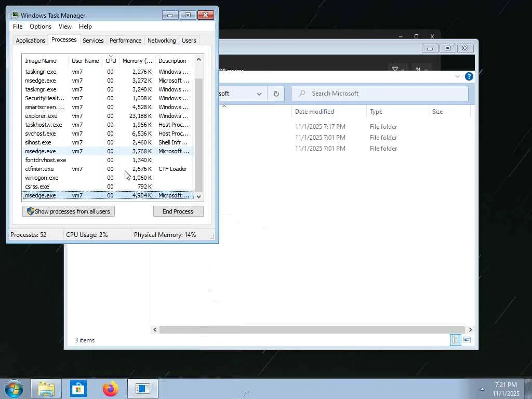
Task: Switch to the Applications tab
Action: click(31, 41)
